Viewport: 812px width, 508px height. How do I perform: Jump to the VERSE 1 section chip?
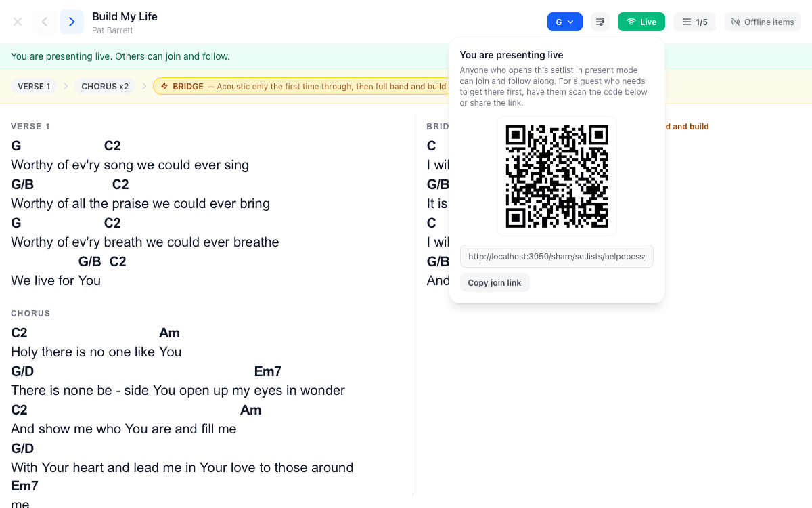pos(34,86)
